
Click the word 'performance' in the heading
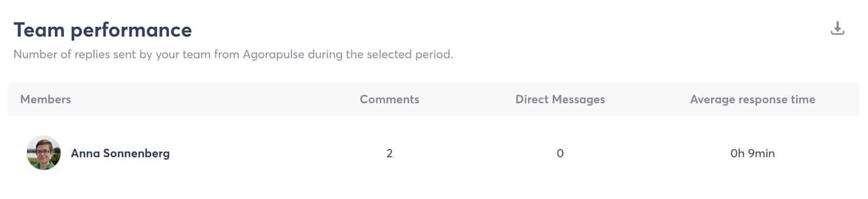point(131,31)
